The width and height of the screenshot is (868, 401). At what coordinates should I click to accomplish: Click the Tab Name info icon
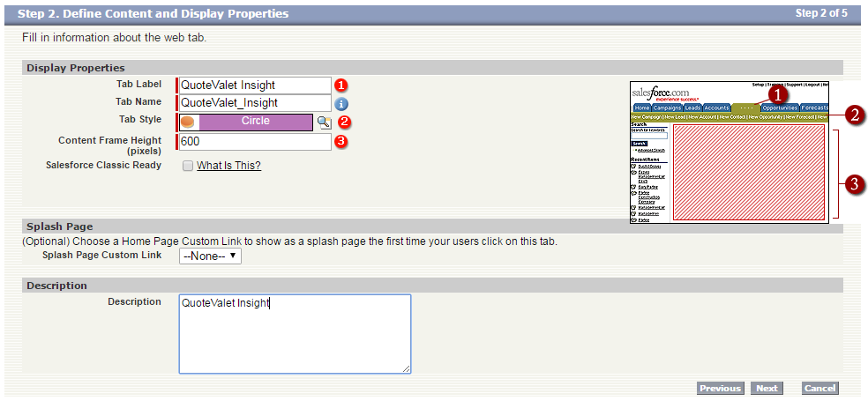[341, 104]
